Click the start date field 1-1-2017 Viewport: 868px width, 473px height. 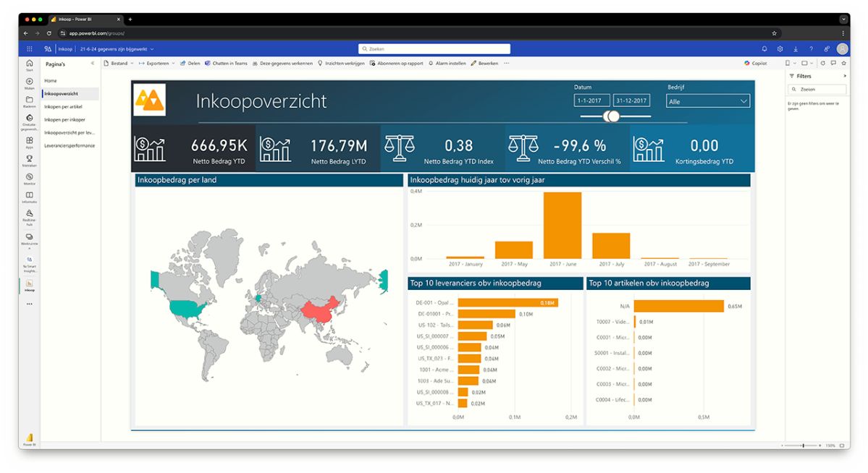(591, 101)
